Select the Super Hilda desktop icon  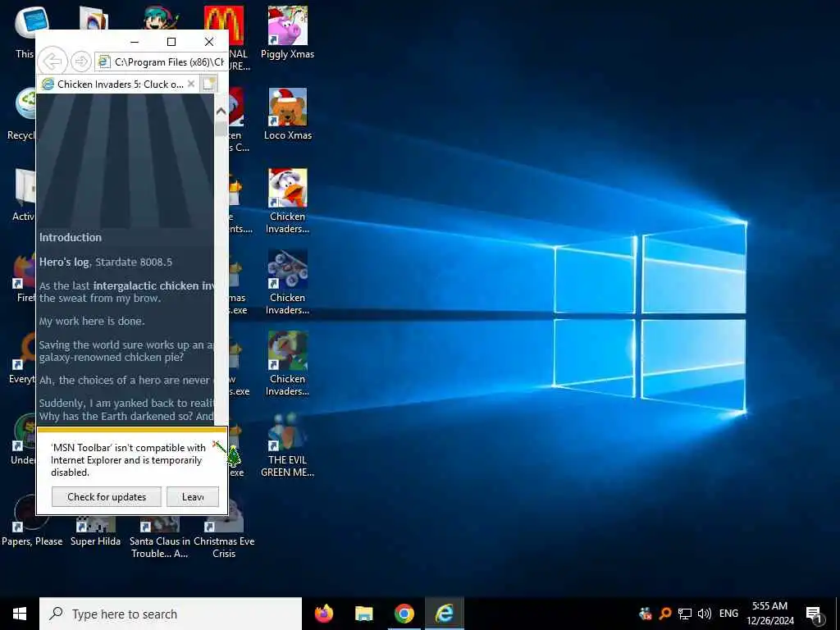(x=95, y=531)
